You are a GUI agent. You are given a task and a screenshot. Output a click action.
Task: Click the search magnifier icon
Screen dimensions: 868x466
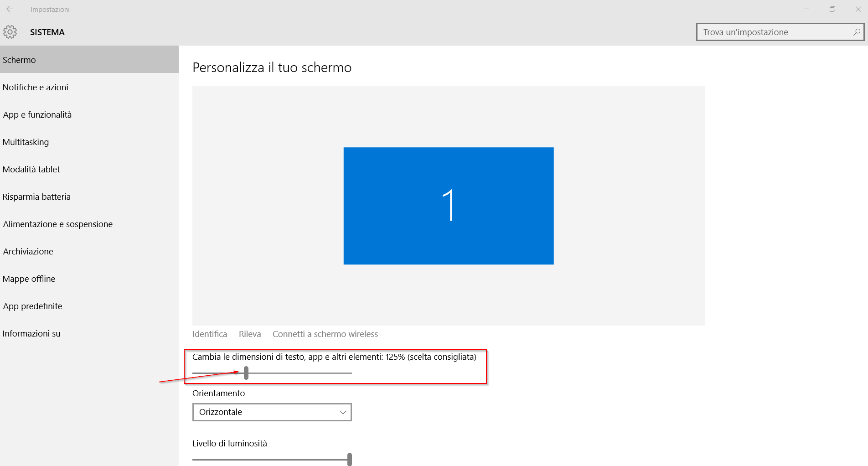857,32
